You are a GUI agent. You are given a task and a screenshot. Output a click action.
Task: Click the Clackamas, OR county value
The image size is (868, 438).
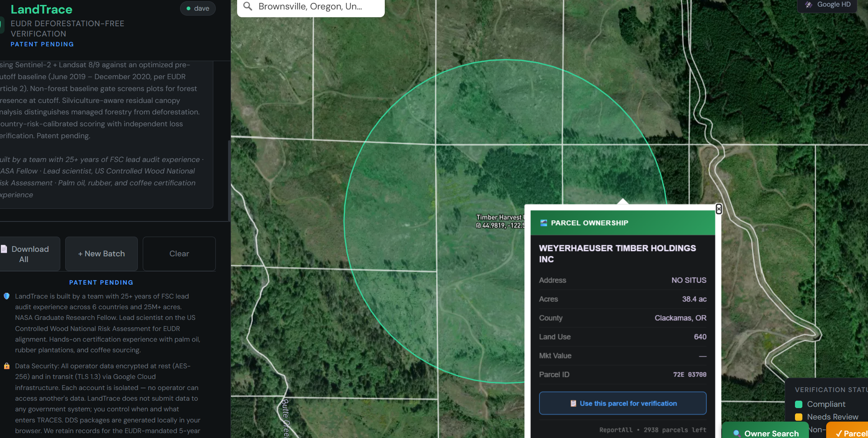click(x=681, y=318)
